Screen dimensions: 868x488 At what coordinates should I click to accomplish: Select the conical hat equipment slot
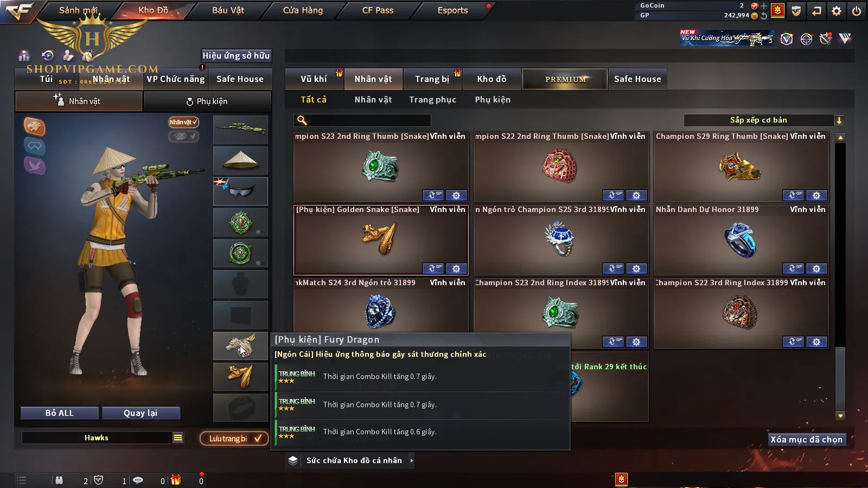[240, 160]
